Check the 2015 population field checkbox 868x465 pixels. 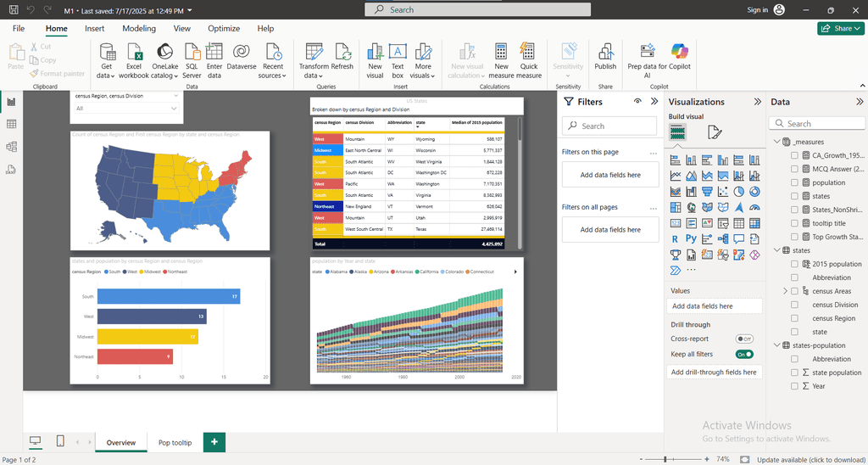click(x=794, y=264)
